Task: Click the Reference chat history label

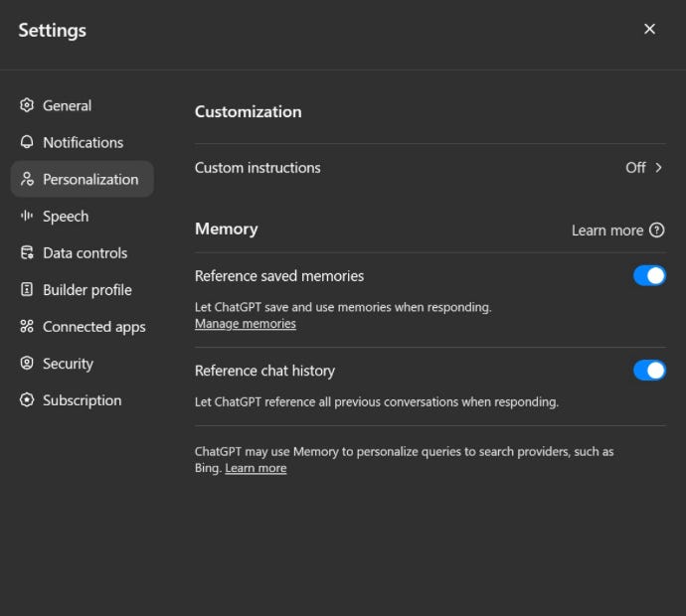Action: point(264,371)
